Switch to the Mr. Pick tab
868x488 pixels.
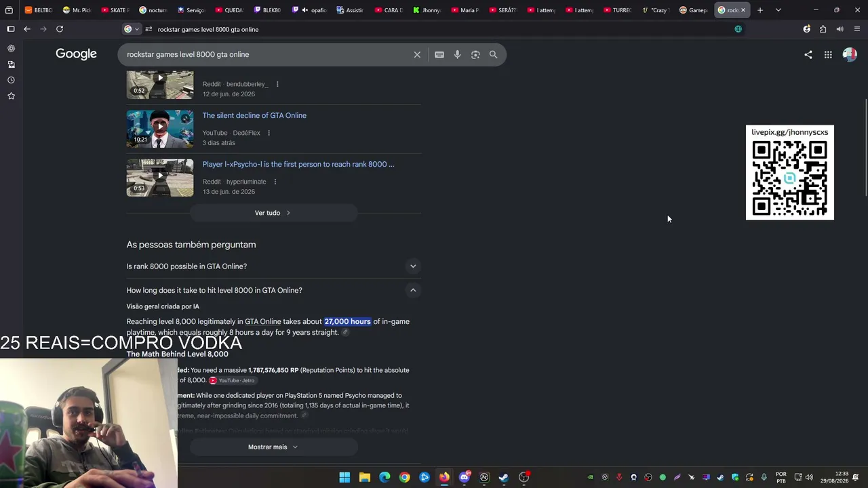tap(76, 10)
